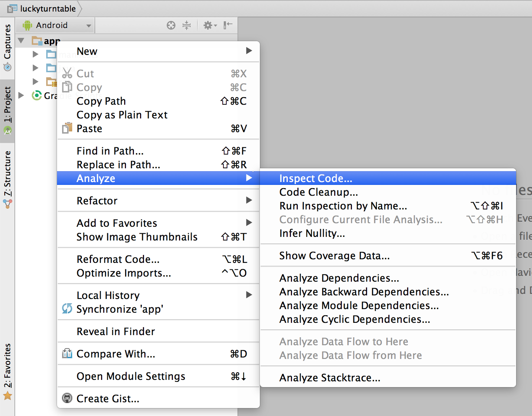532x416 pixels.
Task: Select Analyze Backward Dependencies
Action: pos(388,292)
